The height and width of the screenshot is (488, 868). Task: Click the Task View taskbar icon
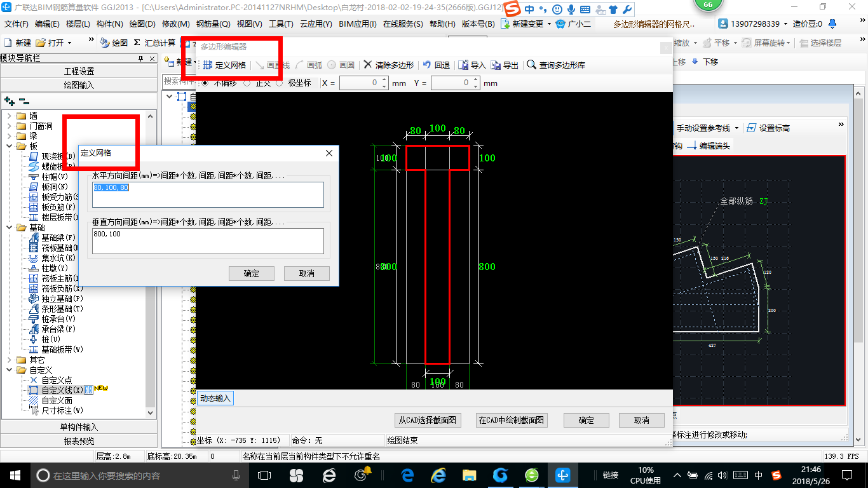point(264,475)
